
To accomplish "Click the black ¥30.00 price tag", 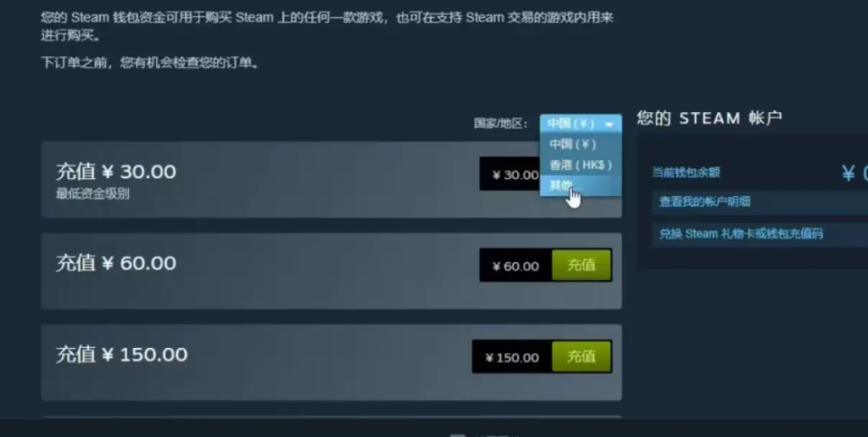I will coord(509,175).
